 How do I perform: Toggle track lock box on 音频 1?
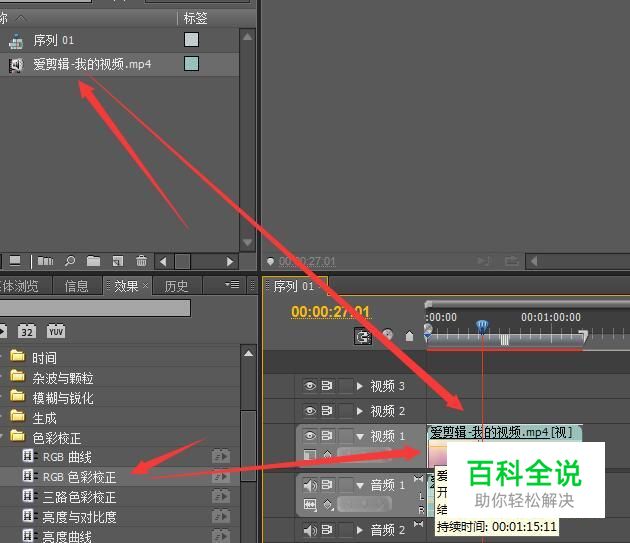click(x=345, y=485)
